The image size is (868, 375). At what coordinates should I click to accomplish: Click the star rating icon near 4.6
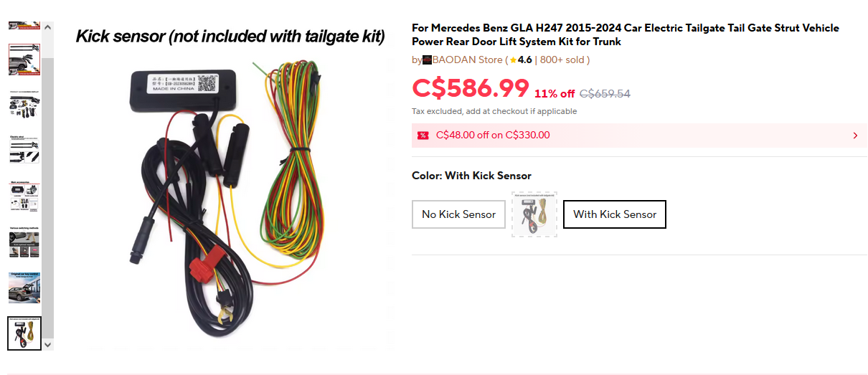tap(513, 60)
